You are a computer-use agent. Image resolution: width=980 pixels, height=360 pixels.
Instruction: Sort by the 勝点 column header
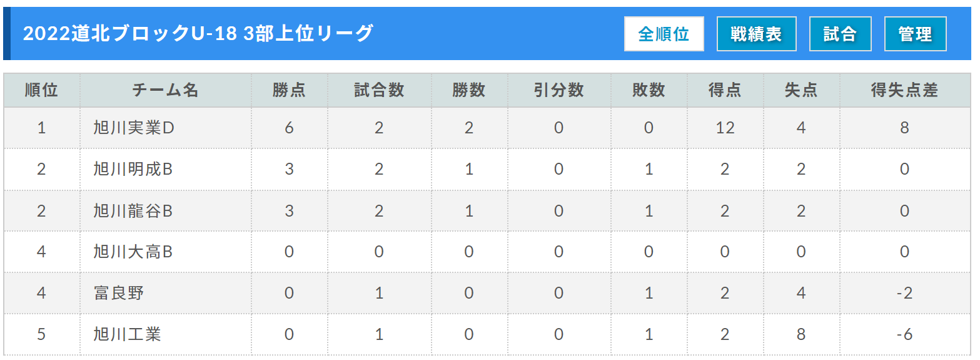[x=289, y=90]
